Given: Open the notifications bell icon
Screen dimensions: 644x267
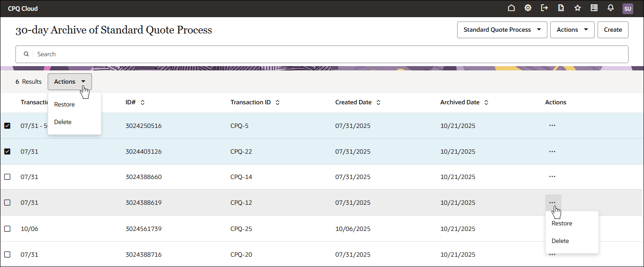Looking at the screenshot, I should point(610,8).
